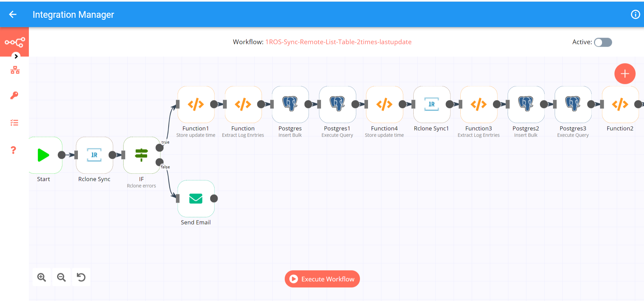Open help question mark icon

coord(13,150)
